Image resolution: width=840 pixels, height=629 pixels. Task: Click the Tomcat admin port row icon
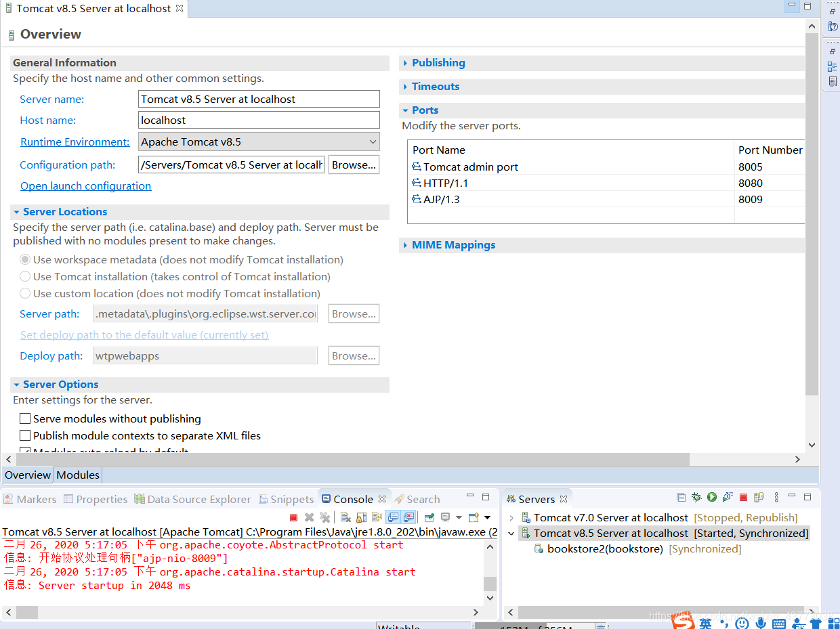tap(417, 167)
